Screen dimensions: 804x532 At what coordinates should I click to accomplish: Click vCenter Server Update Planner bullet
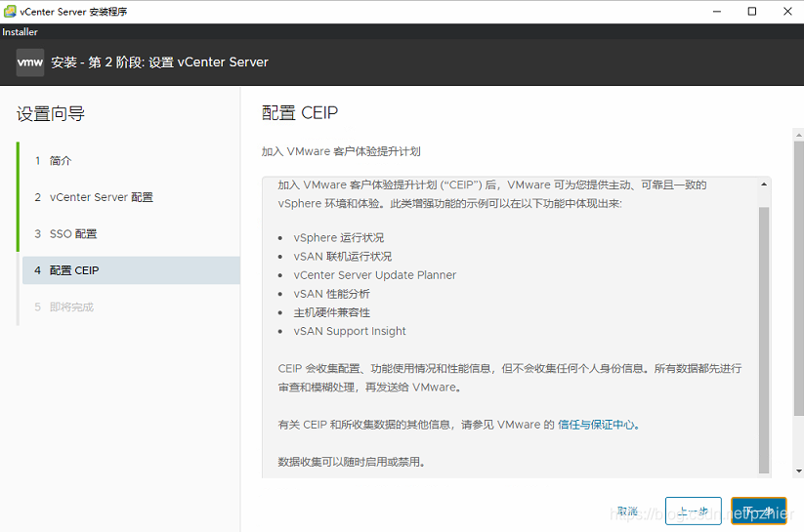click(375, 275)
